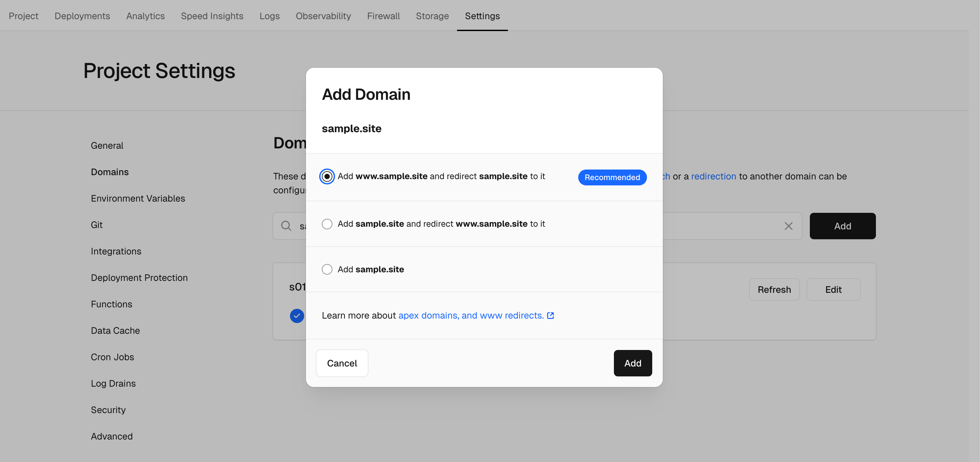Select 'Add www.sample.site and redirect' radio option
Screen dimensions: 980x462
point(327,176)
